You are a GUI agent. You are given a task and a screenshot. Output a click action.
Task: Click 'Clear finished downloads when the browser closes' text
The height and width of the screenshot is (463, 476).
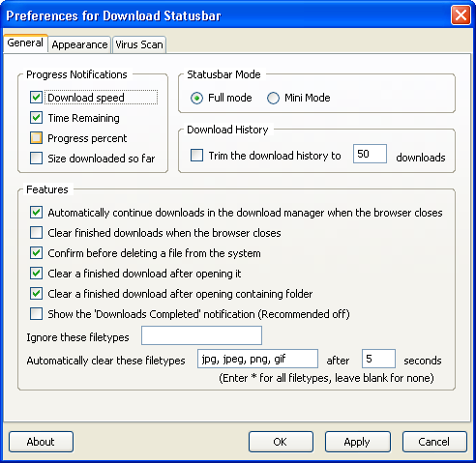tap(164, 233)
